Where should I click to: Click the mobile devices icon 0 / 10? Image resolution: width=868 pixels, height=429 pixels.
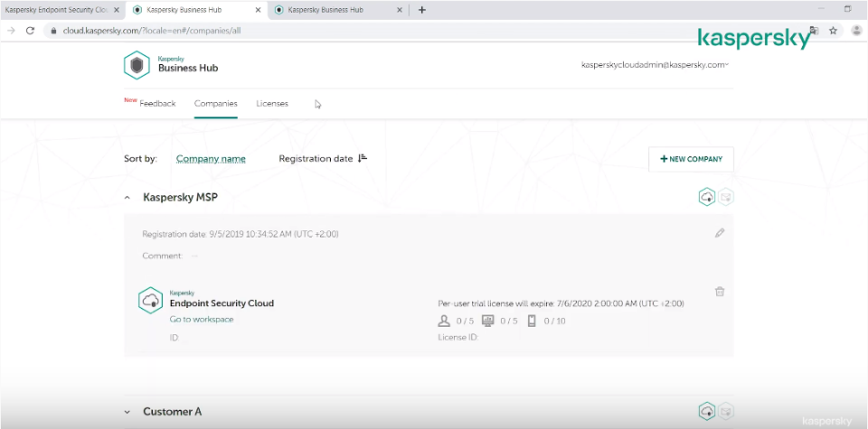pos(532,321)
